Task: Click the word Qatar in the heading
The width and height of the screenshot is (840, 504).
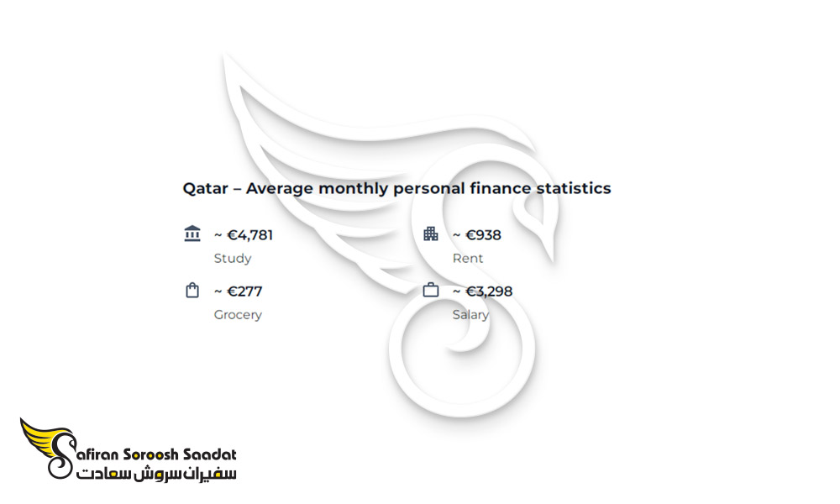Action: pyautogui.click(x=206, y=188)
